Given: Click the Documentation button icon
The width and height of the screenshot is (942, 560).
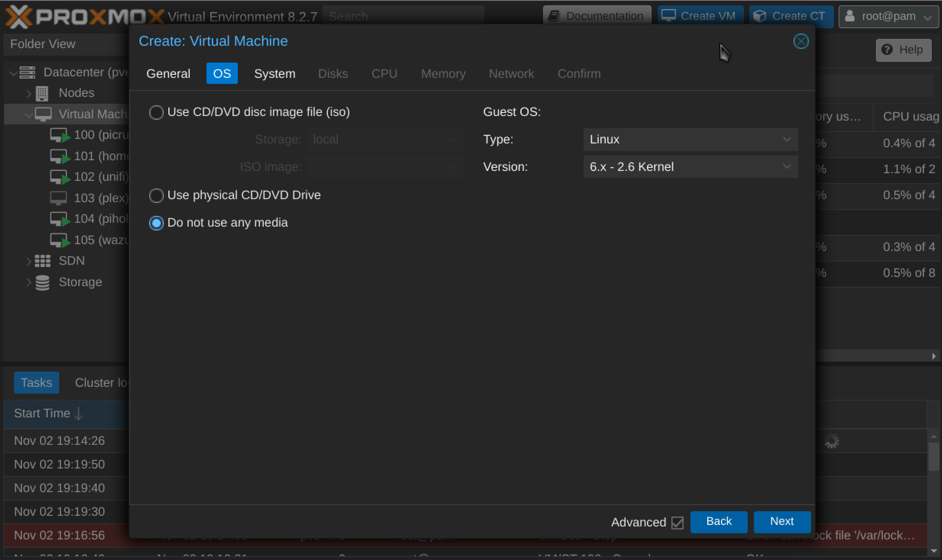Looking at the screenshot, I should 557,14.
